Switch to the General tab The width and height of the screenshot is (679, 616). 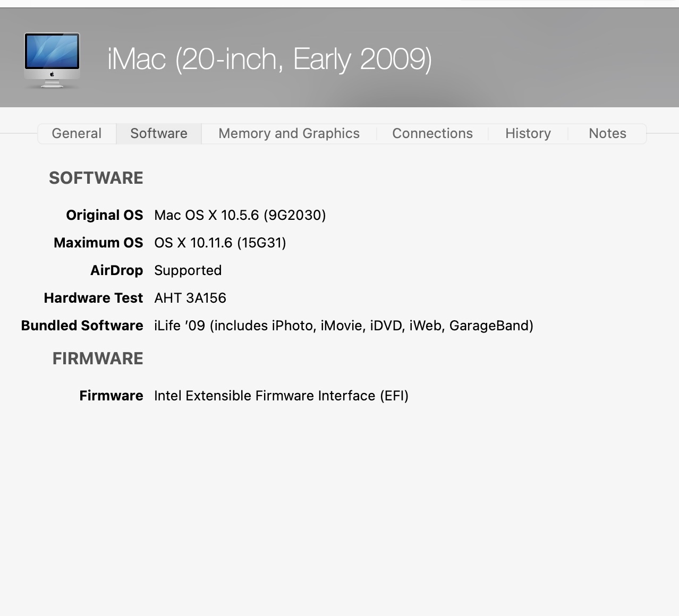point(77,133)
